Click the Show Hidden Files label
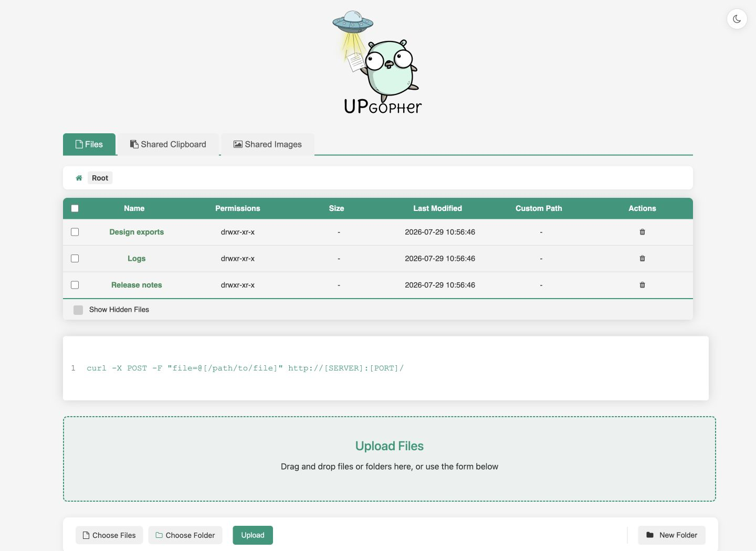This screenshot has height=551, width=756. pos(119,310)
